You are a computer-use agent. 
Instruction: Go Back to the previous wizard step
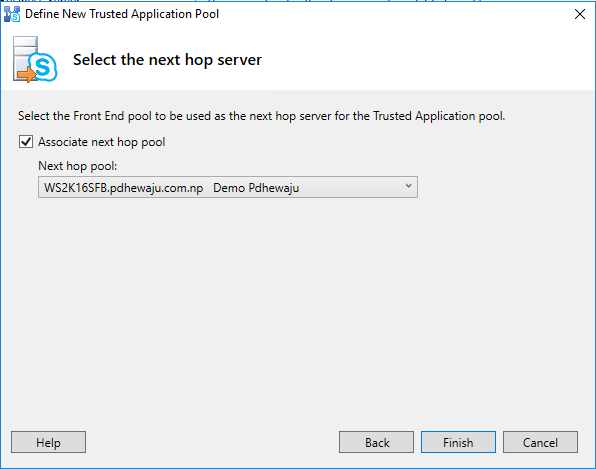click(376, 442)
